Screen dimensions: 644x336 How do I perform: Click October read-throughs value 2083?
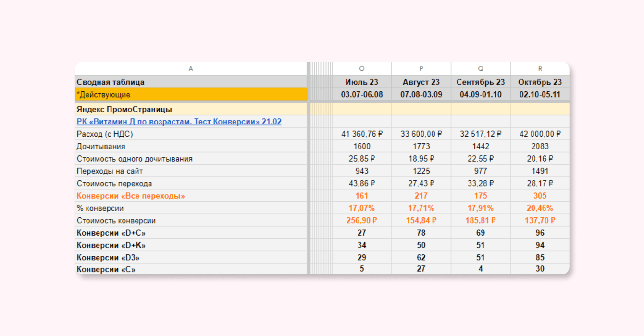pos(540,146)
